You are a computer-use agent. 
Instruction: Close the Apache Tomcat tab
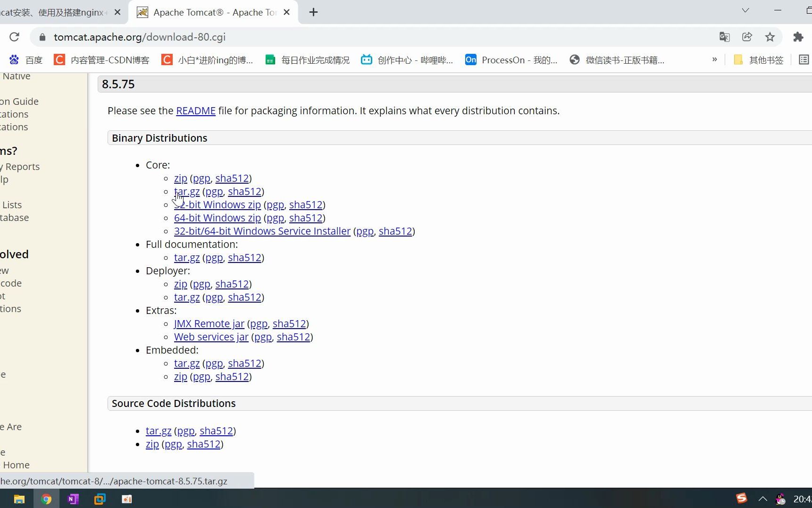coord(286,12)
